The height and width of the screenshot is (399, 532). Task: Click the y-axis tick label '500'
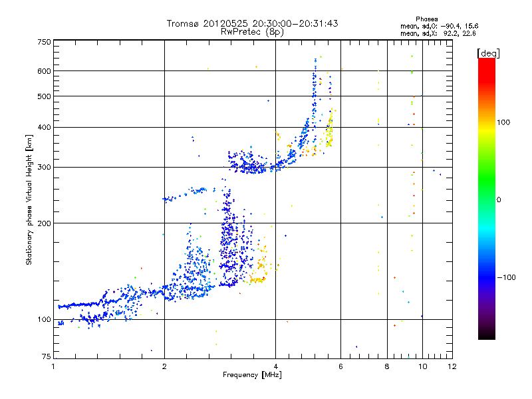[45, 96]
